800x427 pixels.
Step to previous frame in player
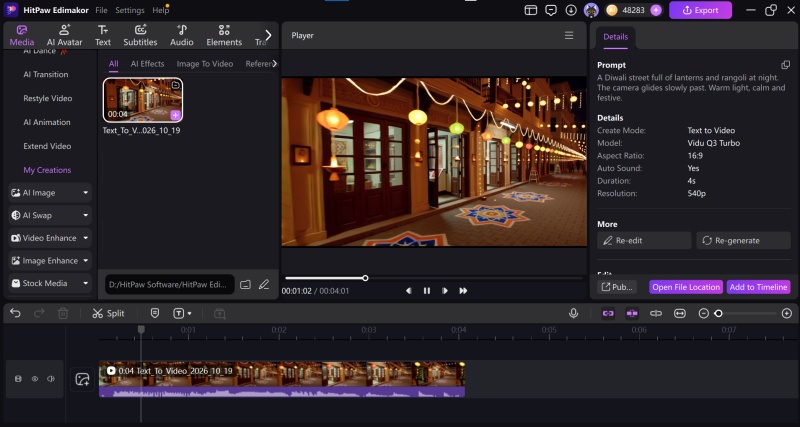(408, 291)
